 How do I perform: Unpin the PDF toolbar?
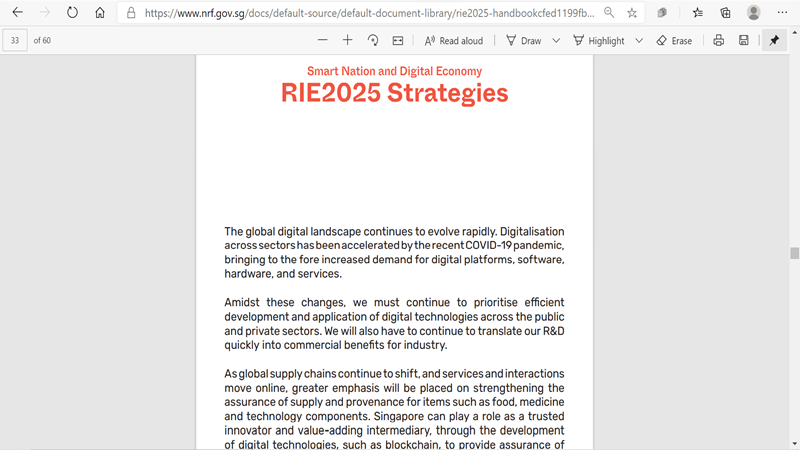point(774,40)
